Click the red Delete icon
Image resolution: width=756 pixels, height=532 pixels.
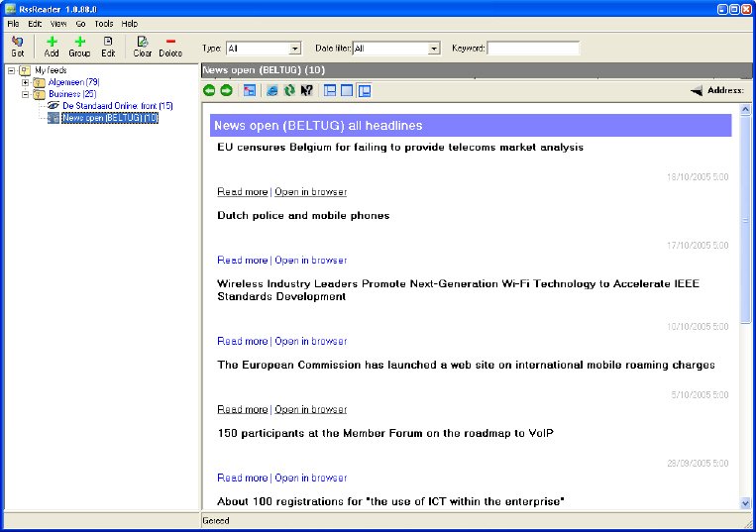(170, 42)
